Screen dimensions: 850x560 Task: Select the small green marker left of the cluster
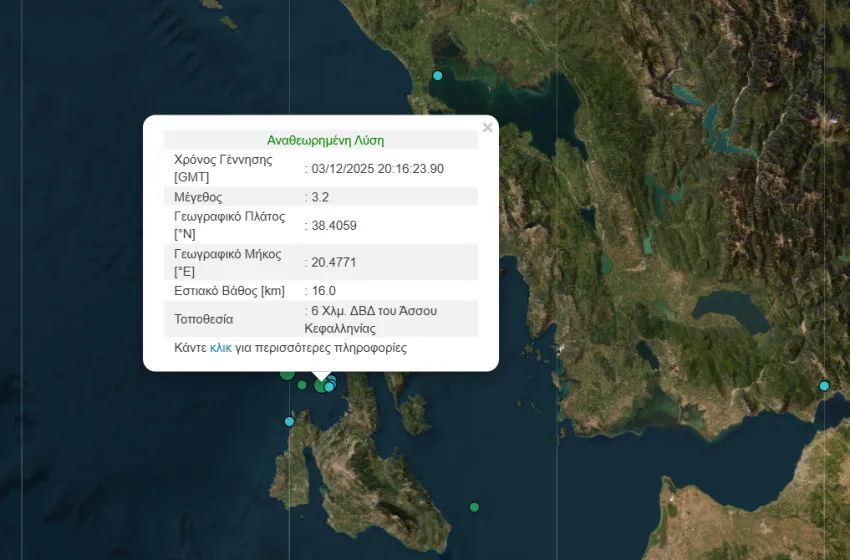(x=302, y=385)
